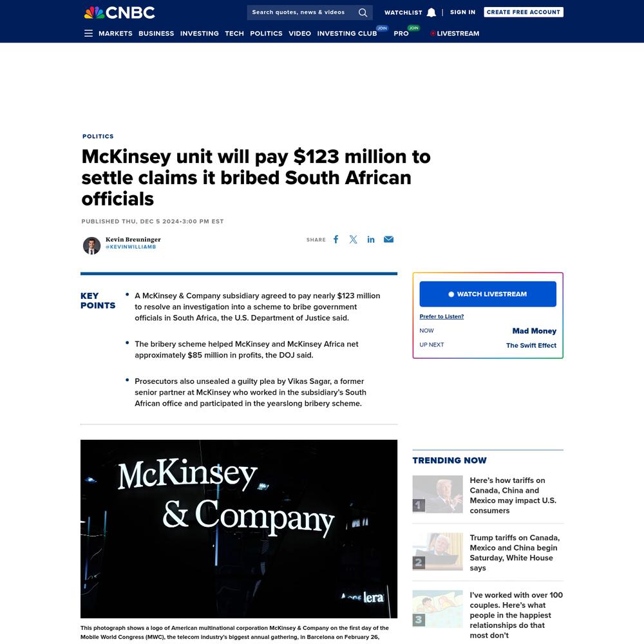644x644 pixels.
Task: Open the Watchlist link
Action: coord(403,12)
